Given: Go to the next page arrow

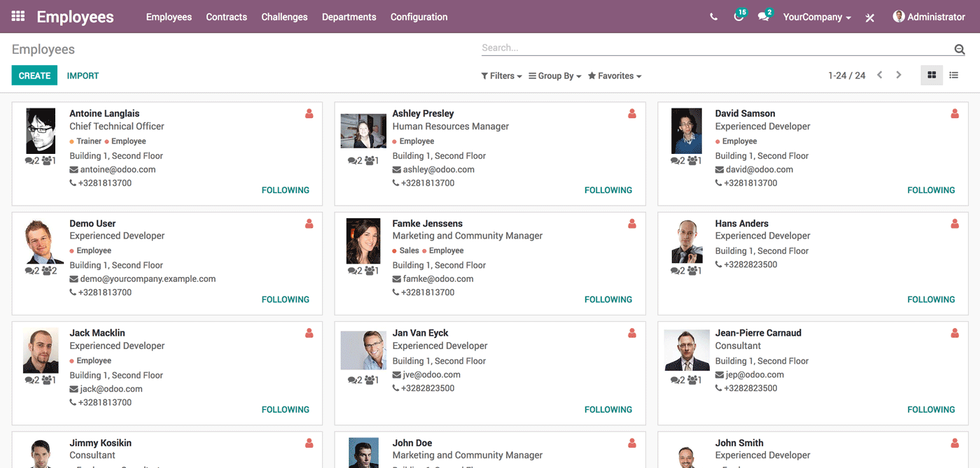Looking at the screenshot, I should [899, 76].
